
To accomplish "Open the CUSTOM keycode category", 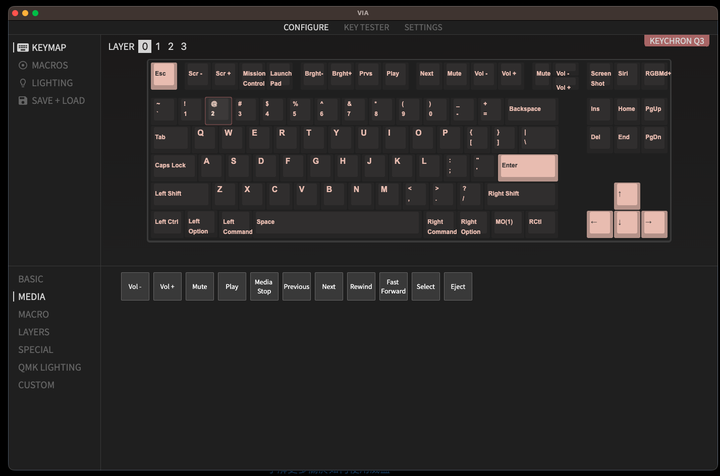I will (36, 385).
